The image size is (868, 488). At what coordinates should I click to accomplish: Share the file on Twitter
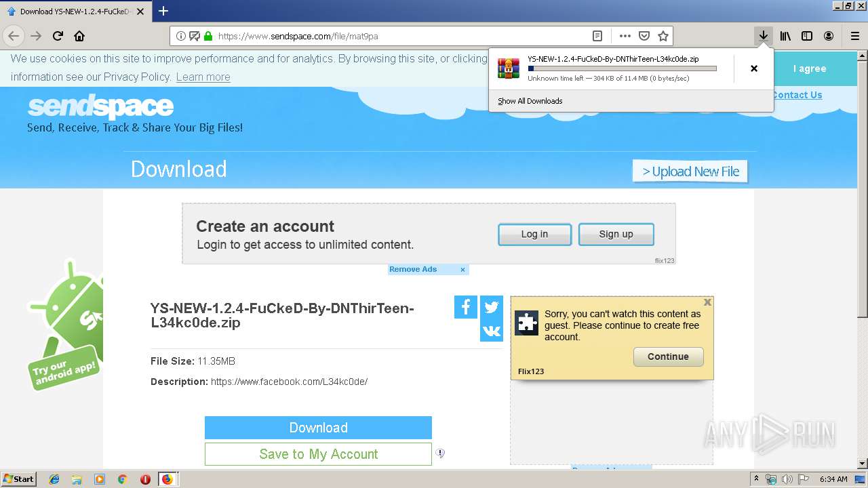[x=492, y=307]
